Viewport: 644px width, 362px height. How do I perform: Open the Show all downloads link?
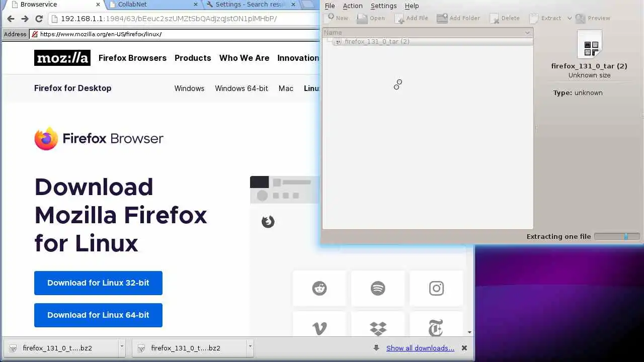420,348
